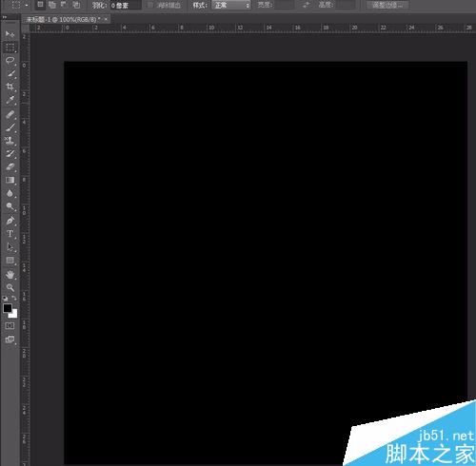Screen dimensions: 476x466
Task: Select the Quick Selection tool
Action: (10, 74)
